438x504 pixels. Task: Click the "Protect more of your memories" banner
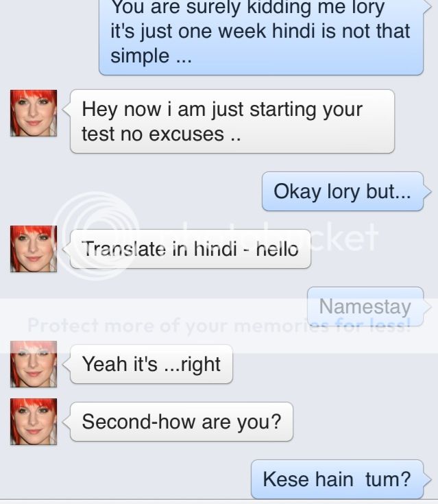point(219,324)
